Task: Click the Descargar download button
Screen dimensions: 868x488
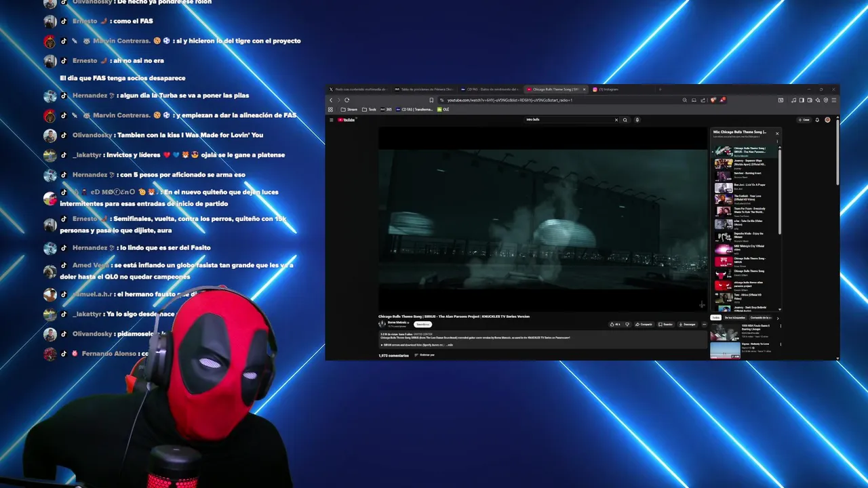Action: point(688,324)
